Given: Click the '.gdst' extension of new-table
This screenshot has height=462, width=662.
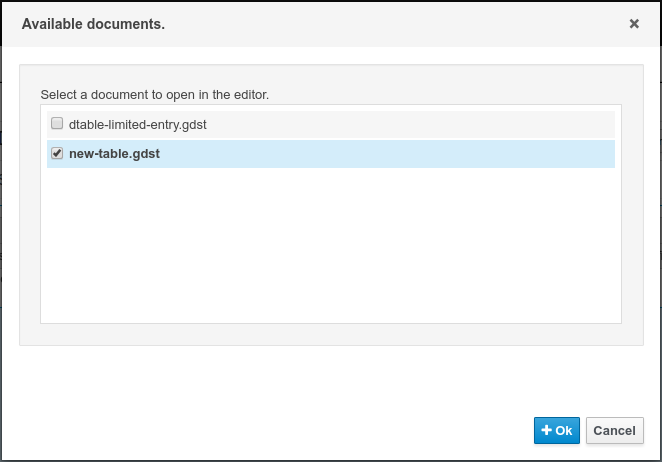Looking at the screenshot, I should point(145,154).
